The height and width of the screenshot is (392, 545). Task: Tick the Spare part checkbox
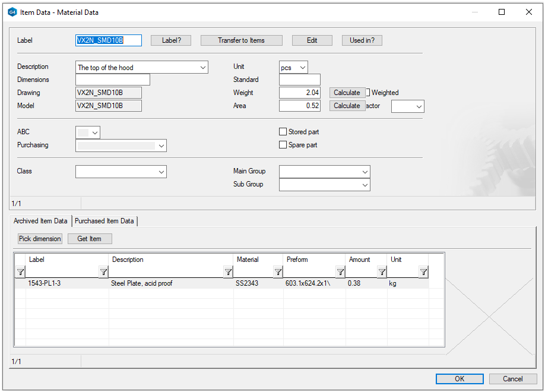(283, 145)
